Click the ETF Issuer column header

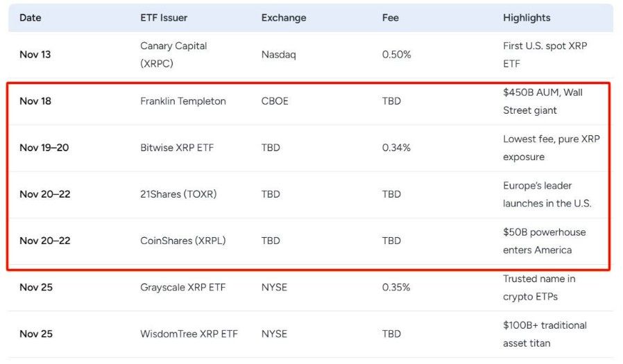164,17
